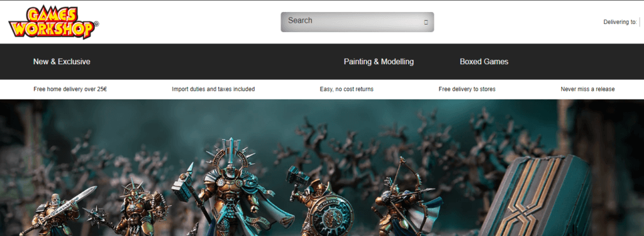Open the Painting & Modelling menu
The height and width of the screenshot is (236, 644).
click(379, 62)
